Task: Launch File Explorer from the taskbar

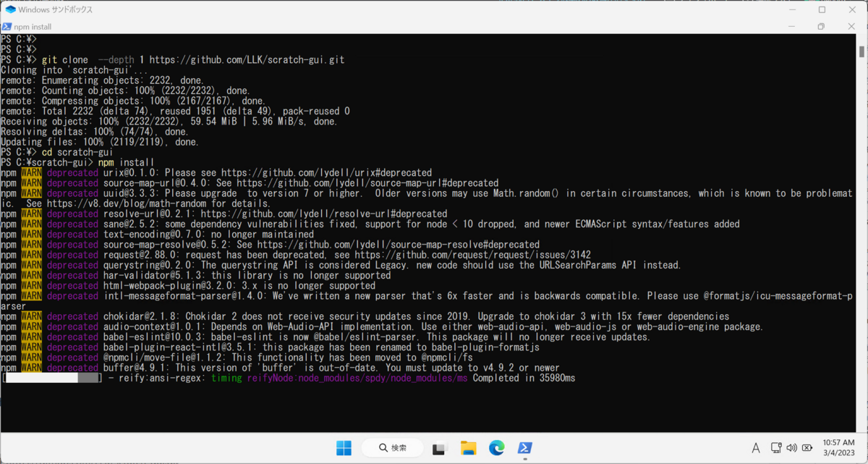Action: [469, 448]
